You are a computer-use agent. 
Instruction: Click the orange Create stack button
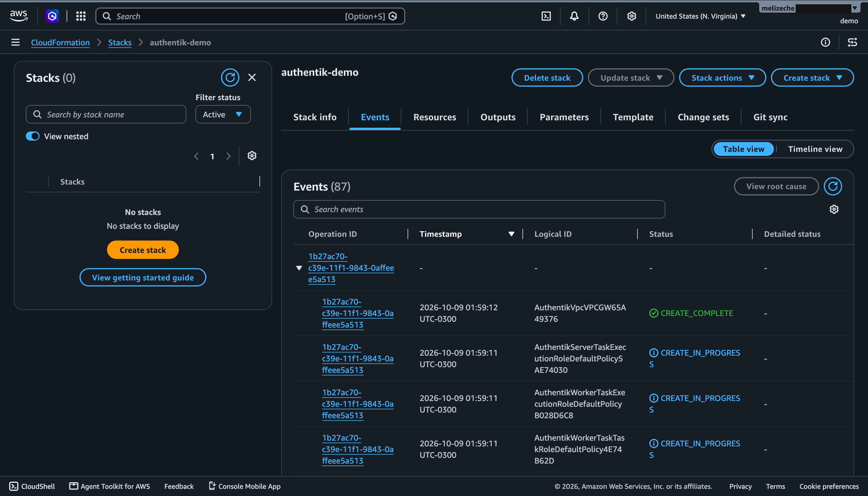[x=143, y=250]
